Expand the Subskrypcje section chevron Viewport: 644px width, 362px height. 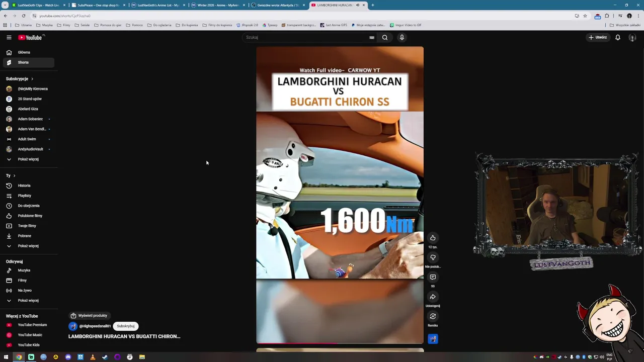(x=32, y=79)
